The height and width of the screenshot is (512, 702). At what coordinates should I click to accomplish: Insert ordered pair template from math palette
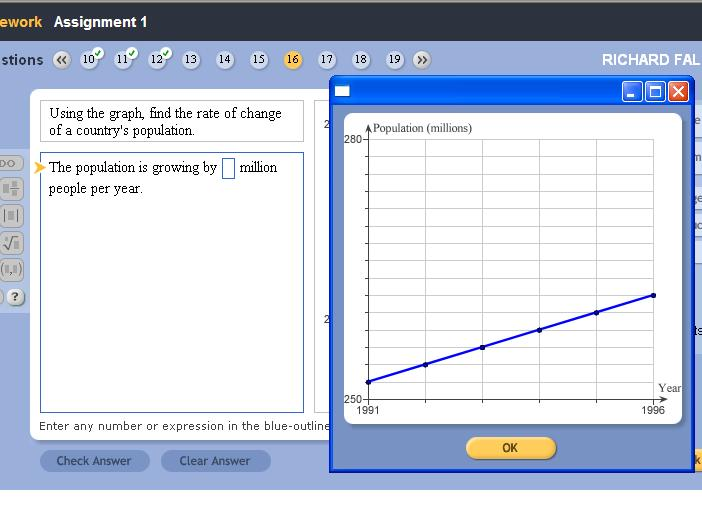(x=11, y=270)
